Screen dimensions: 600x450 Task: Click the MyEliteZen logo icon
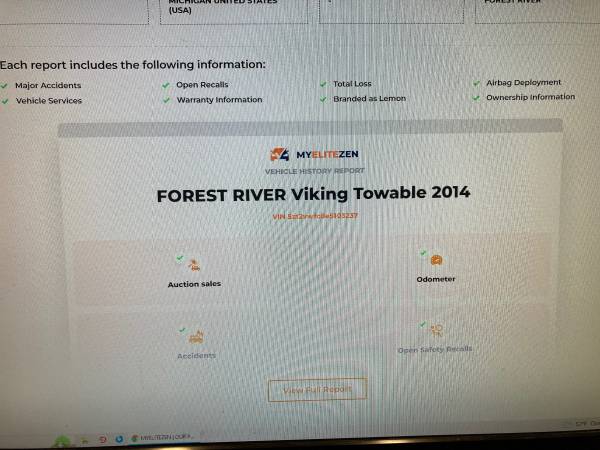click(280, 154)
